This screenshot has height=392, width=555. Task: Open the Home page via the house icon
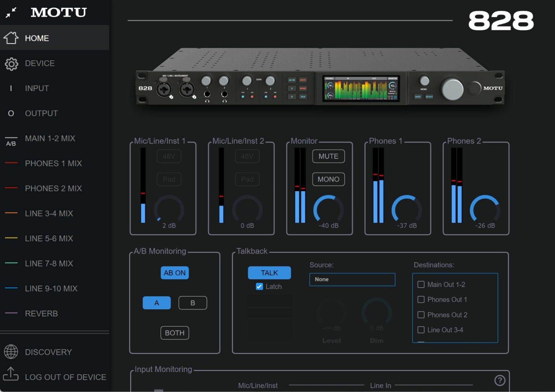[x=11, y=38]
